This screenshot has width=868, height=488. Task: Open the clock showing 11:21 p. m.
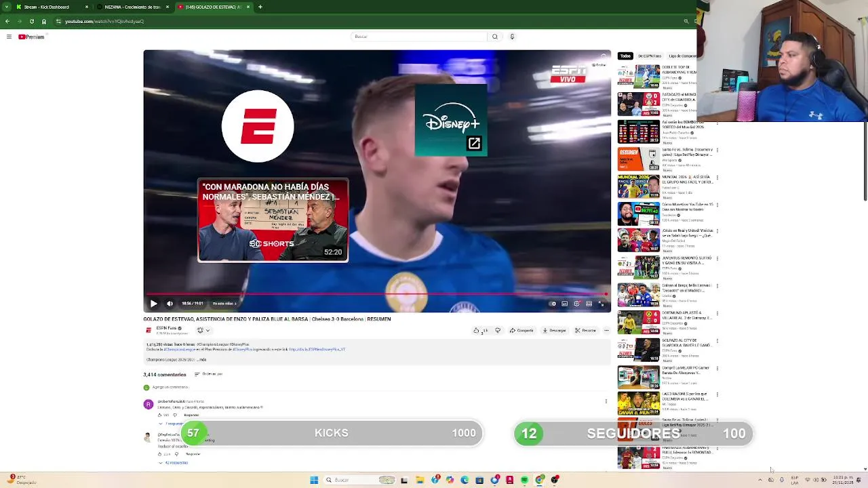click(x=841, y=480)
